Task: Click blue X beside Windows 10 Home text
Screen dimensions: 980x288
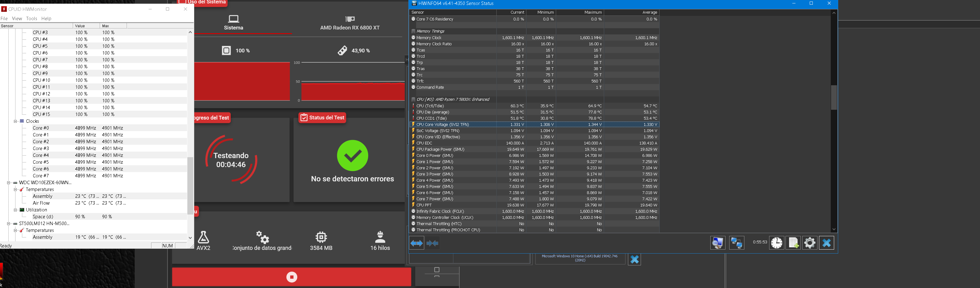Action: coord(634,259)
